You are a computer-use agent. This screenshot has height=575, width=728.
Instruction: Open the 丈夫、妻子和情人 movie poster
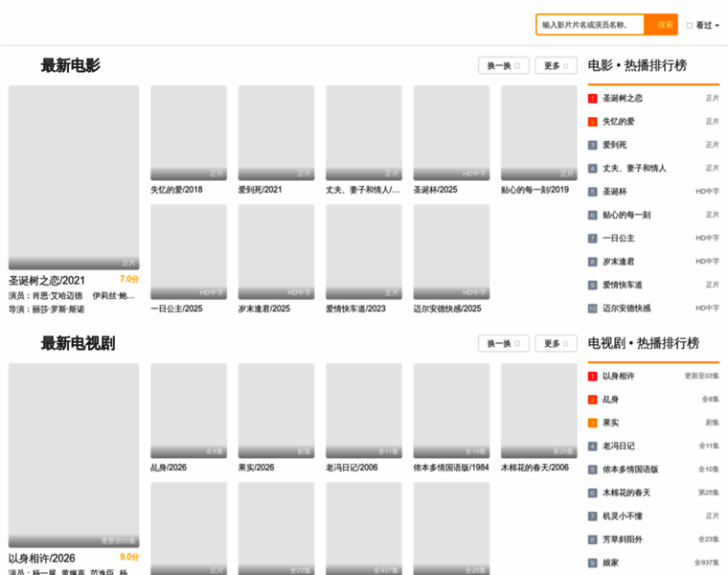tap(364, 133)
